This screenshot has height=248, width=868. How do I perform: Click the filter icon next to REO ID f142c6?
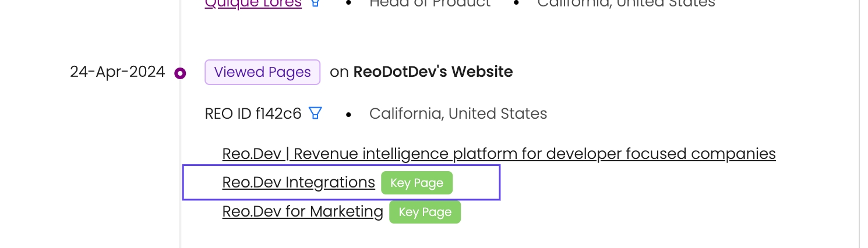click(315, 113)
